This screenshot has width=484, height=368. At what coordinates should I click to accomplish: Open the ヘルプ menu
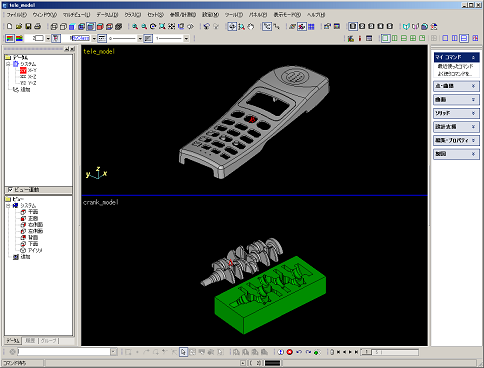[316, 15]
